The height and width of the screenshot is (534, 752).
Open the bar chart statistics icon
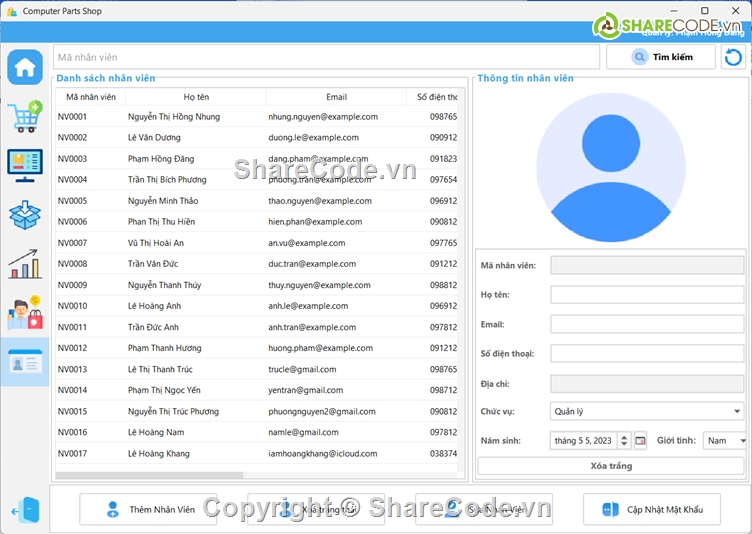[x=25, y=264]
